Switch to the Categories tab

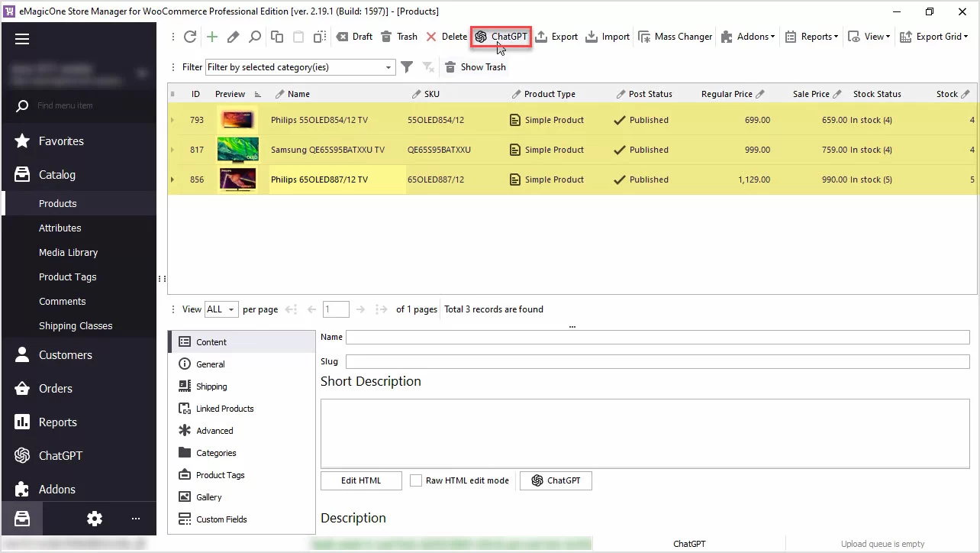216,453
